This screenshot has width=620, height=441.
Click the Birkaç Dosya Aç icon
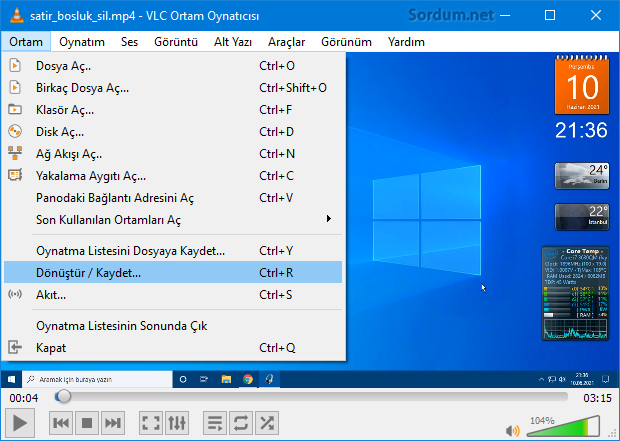(x=15, y=87)
